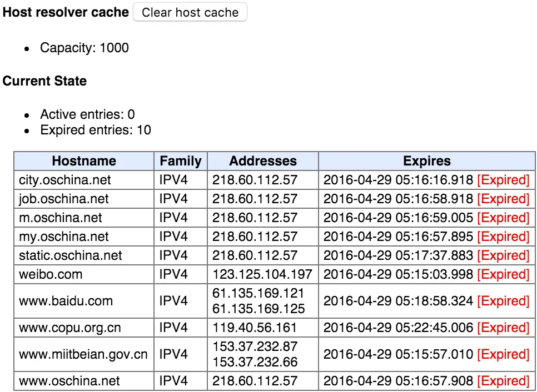This screenshot has height=392, width=537.
Task: Click the Hostname column header
Action: point(84,161)
